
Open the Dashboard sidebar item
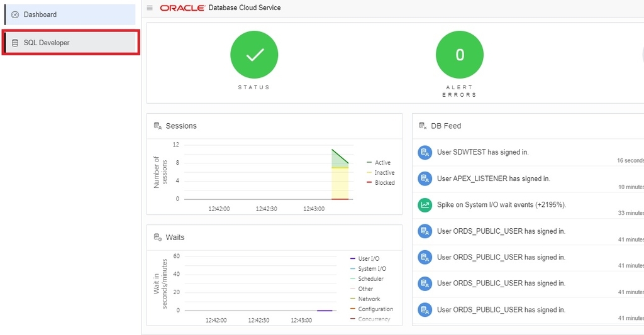tap(70, 15)
